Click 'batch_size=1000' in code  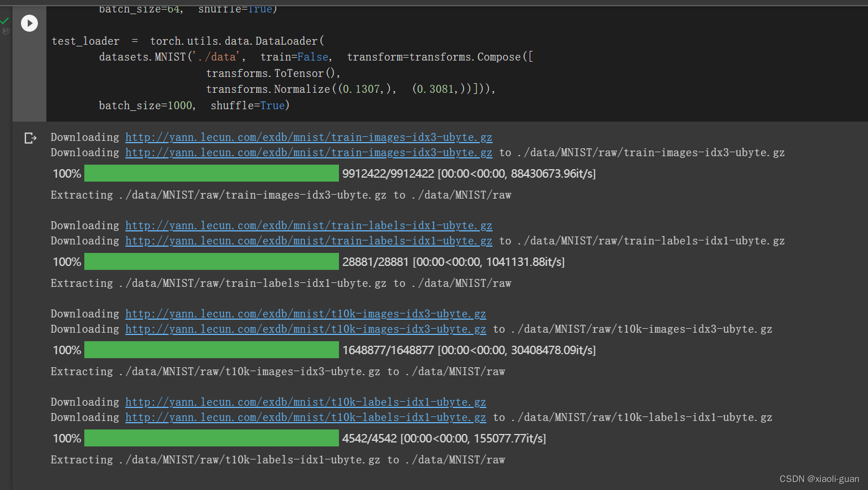146,105
